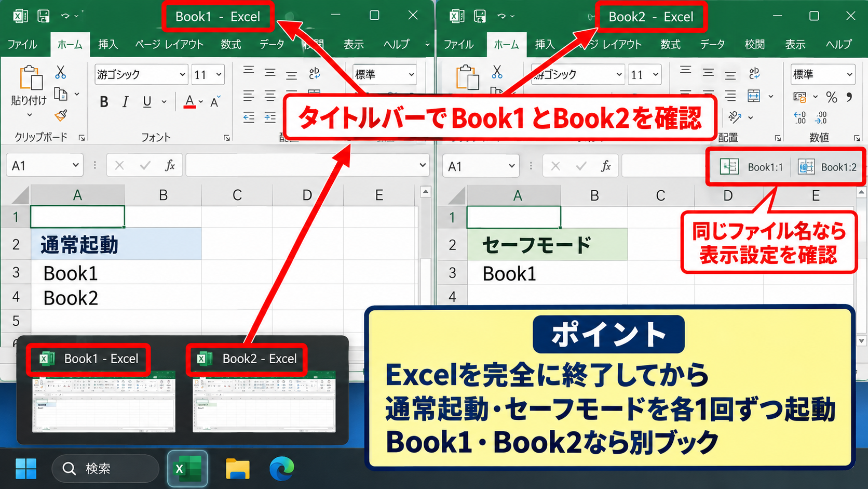868x489 pixels.
Task: Click the Format Painter brush in Book1 window
Action: click(61, 115)
